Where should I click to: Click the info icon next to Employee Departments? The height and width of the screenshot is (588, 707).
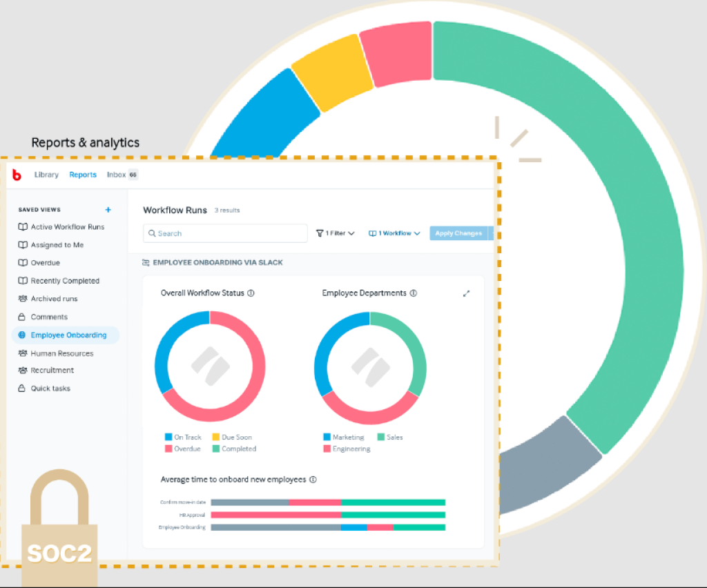(413, 293)
